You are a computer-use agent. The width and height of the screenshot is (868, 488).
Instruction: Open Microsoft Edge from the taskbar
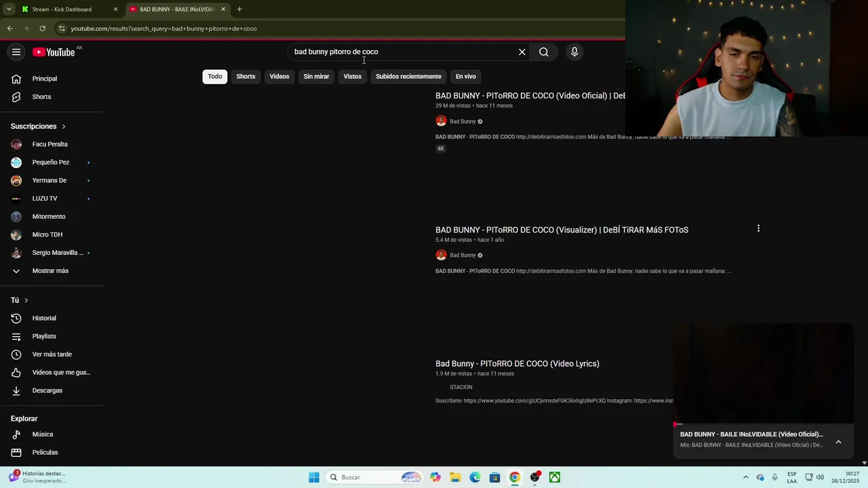(x=475, y=477)
